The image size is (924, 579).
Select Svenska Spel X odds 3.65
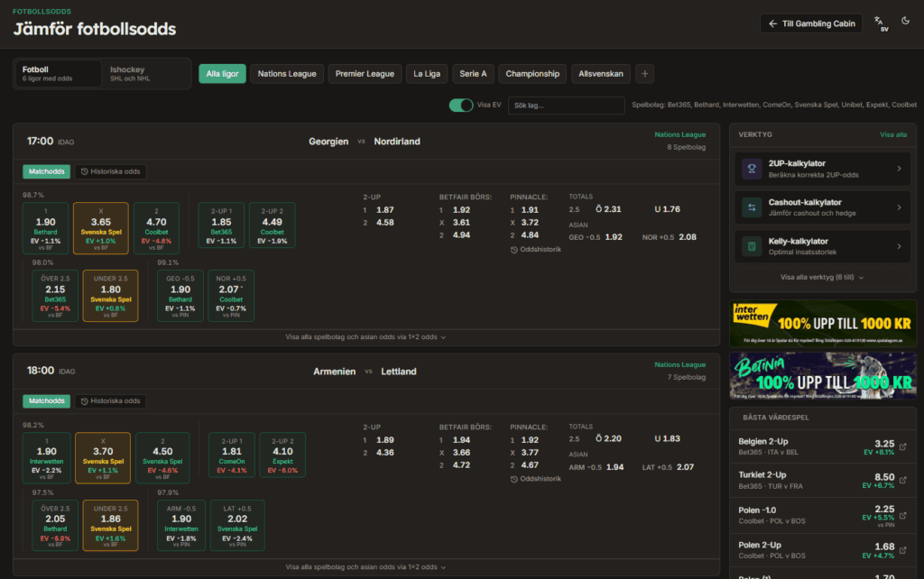point(101,228)
